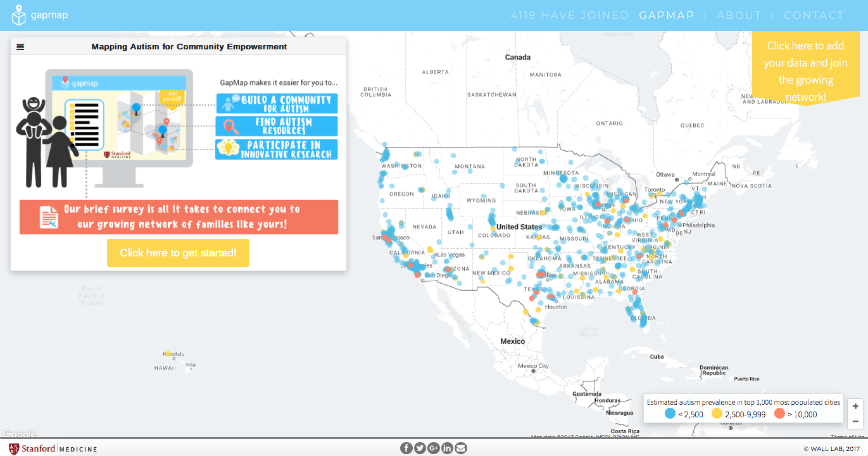Image resolution: width=868 pixels, height=456 pixels.
Task: Click the gapmap logo icon
Action: point(18,15)
